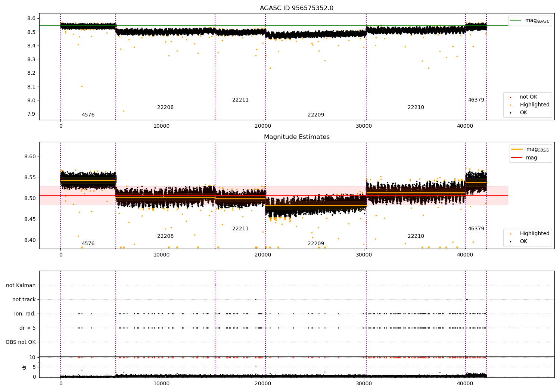The image size is (560, 392).
Task: Click the 7.9 y-axis tick label
Action: tap(32, 114)
